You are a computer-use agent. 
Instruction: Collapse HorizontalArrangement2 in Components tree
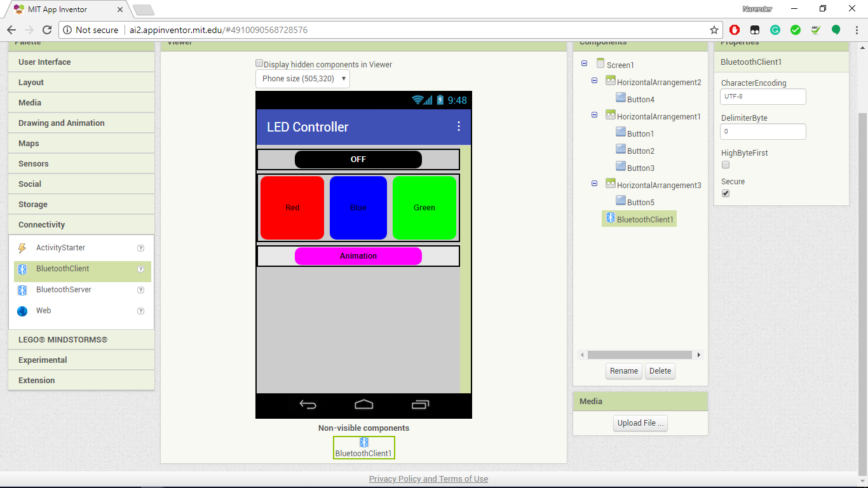tap(594, 81)
